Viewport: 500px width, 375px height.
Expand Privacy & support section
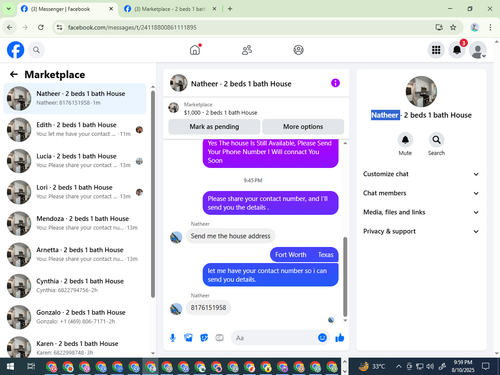421,231
